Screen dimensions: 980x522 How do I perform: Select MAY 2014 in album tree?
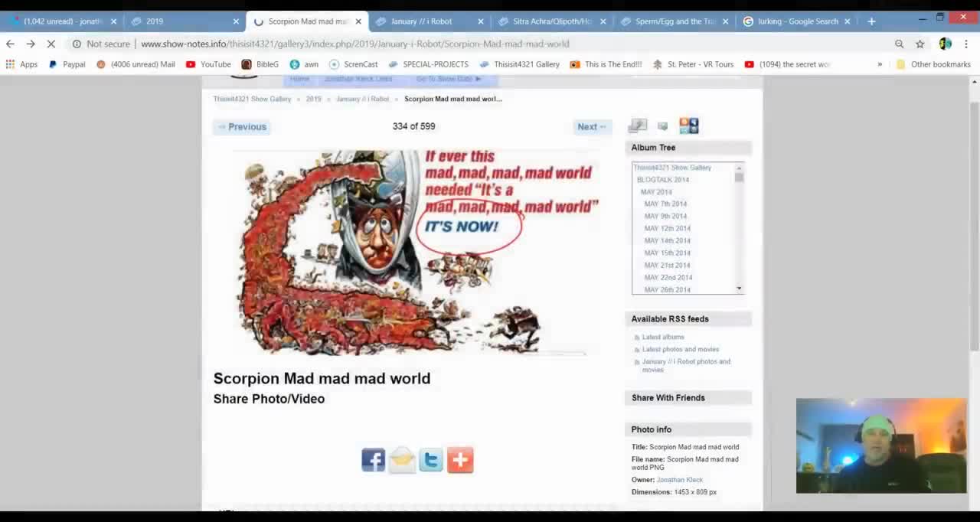pos(656,192)
